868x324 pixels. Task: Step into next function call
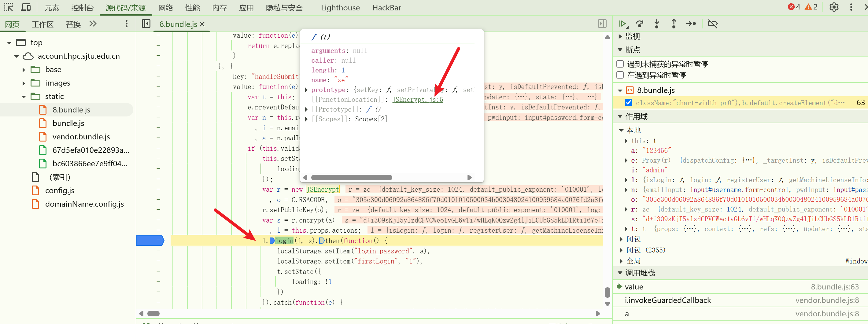coord(656,24)
